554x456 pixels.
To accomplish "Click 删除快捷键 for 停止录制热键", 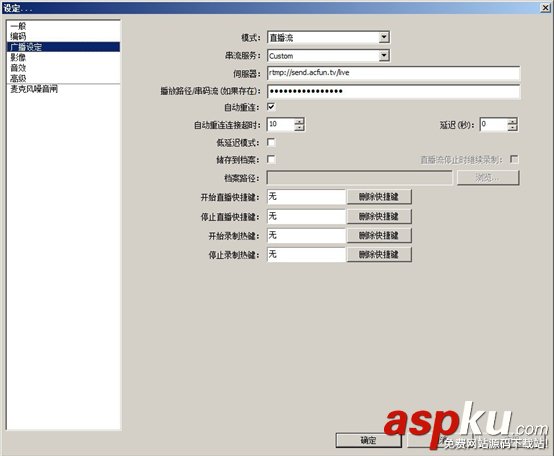I will pos(379,255).
